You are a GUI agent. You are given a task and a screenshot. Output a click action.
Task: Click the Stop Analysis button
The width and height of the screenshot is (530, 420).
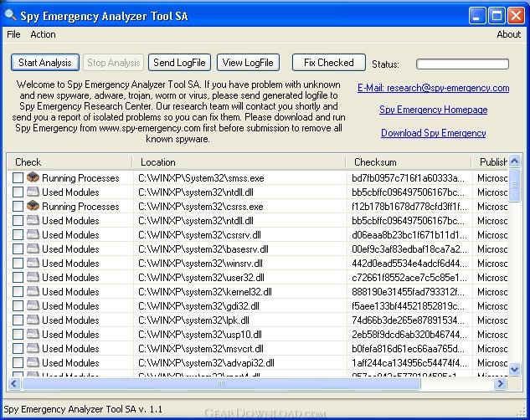[114, 63]
